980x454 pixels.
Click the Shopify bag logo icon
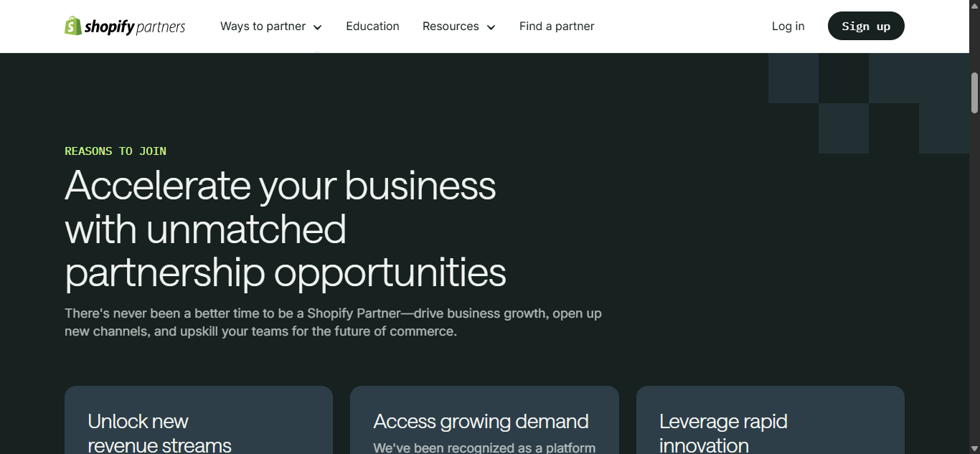coord(73,26)
